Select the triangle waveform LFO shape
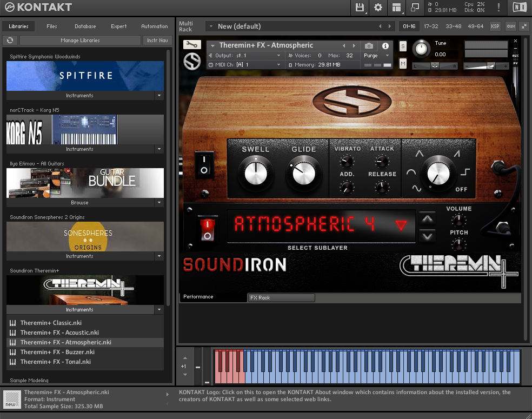The image size is (532, 419). click(x=420, y=154)
